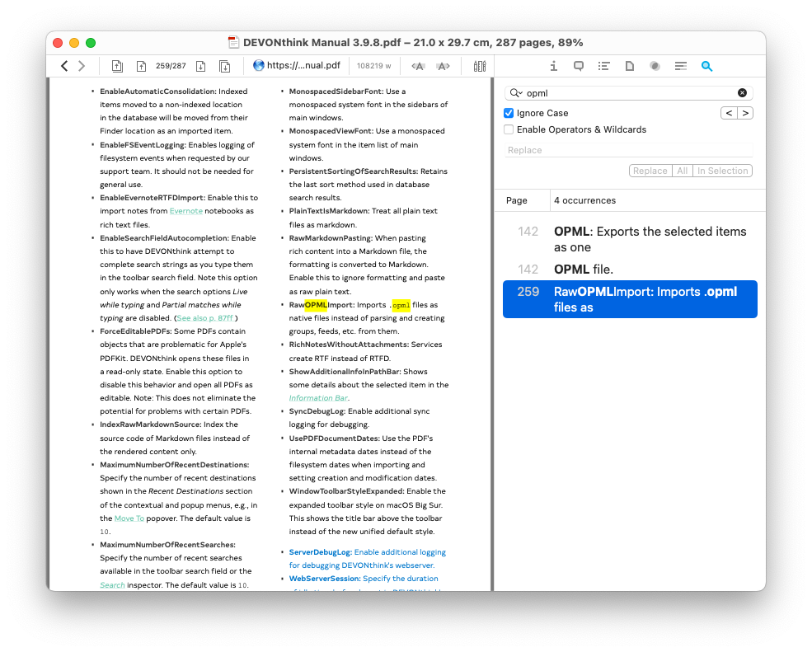Click the EnableAutomaticConsolidation entry heading

point(158,91)
